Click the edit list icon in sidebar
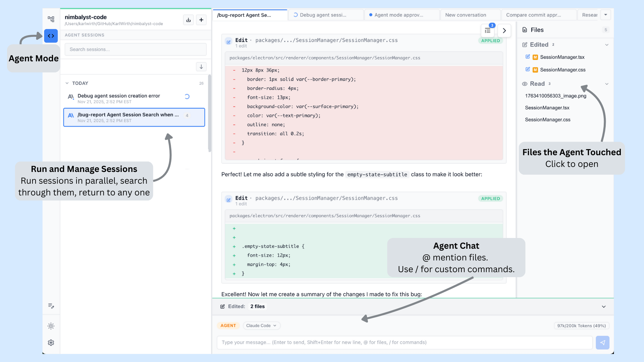The image size is (644, 362). click(x=51, y=306)
